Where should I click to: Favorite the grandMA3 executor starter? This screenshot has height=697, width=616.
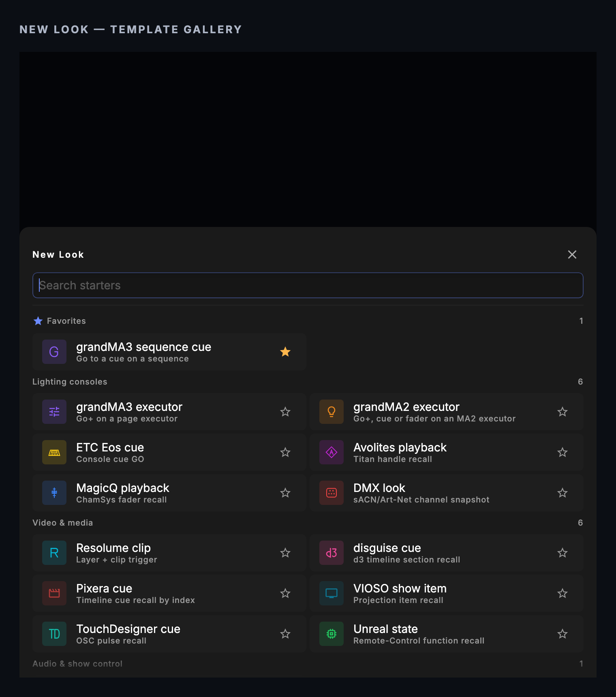click(x=285, y=412)
